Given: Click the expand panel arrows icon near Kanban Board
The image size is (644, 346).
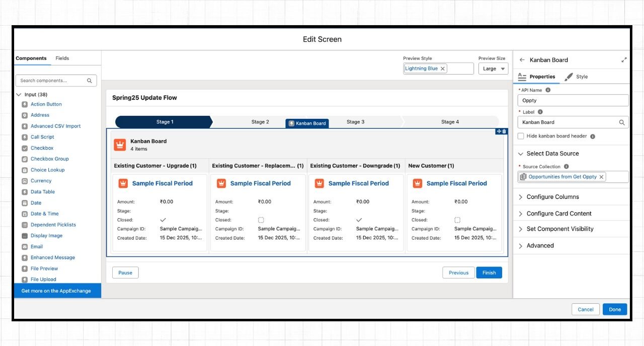Looking at the screenshot, I should click(624, 59).
